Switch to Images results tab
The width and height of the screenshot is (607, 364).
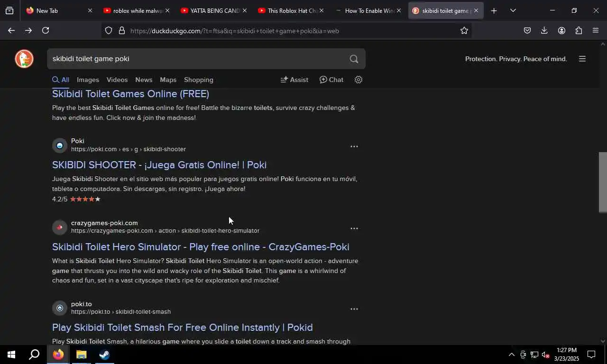(88, 80)
